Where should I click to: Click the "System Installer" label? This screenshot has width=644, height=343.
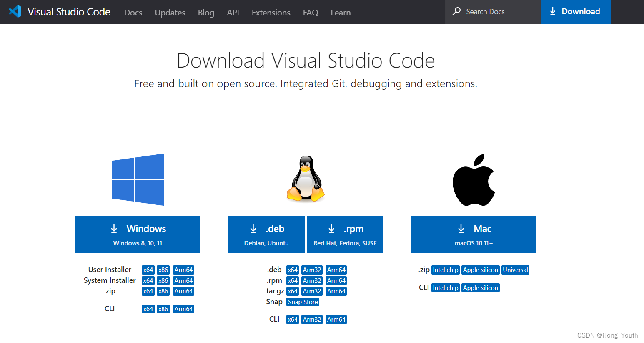point(110,280)
